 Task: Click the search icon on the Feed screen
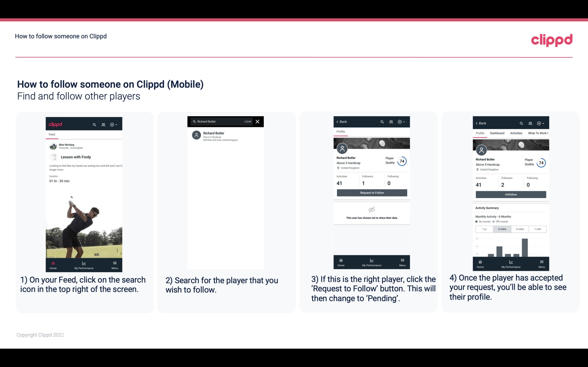coord(94,124)
